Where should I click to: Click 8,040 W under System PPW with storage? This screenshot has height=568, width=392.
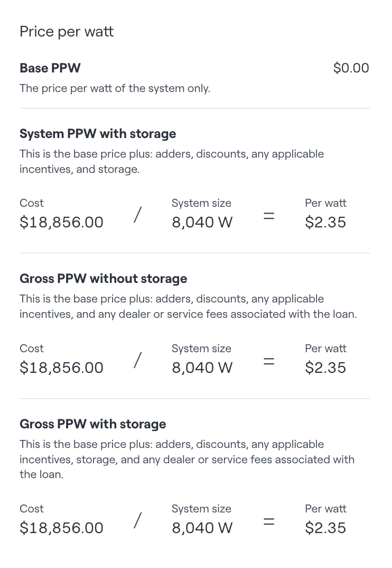(x=202, y=222)
